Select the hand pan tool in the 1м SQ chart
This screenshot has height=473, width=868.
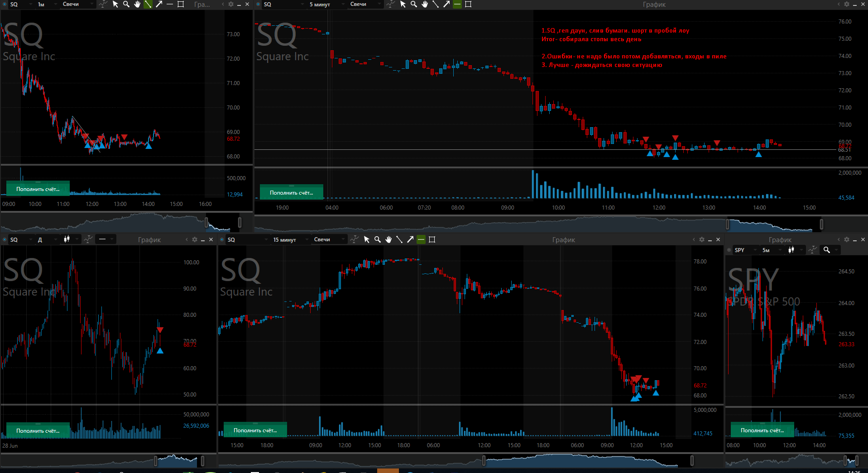tap(137, 4)
